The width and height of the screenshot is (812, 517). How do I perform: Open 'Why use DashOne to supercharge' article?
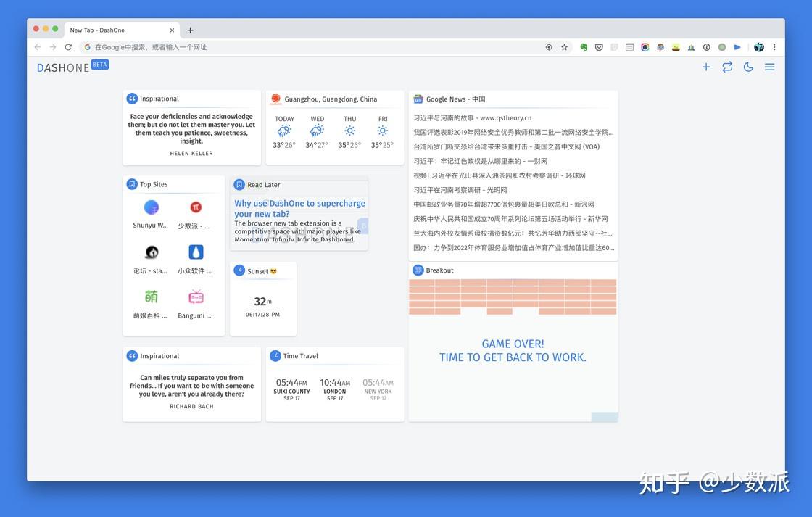[300, 208]
